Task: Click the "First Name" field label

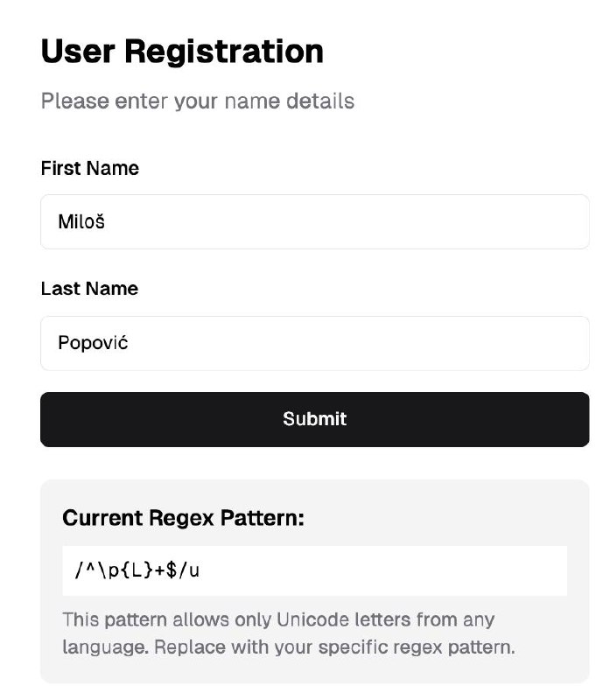Action: pyautogui.click(x=89, y=168)
